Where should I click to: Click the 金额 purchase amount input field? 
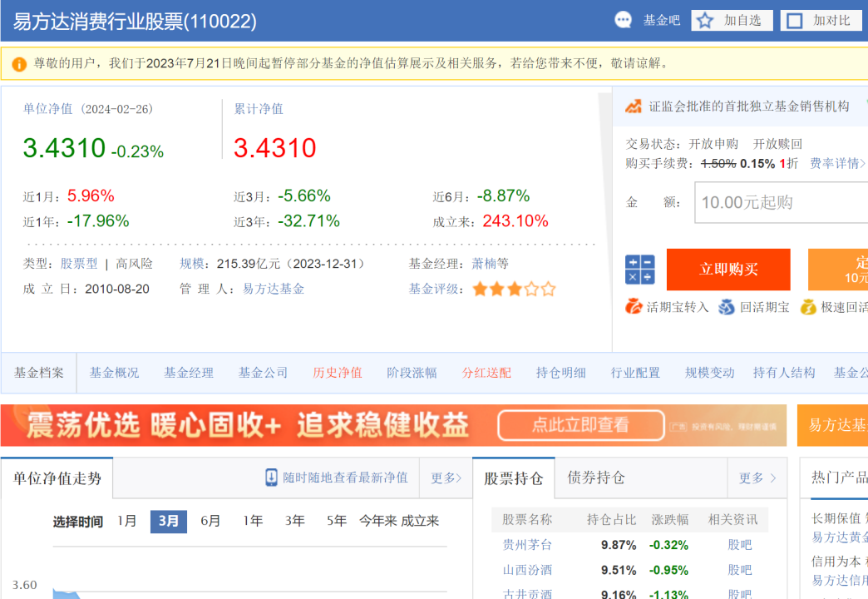pos(780,202)
